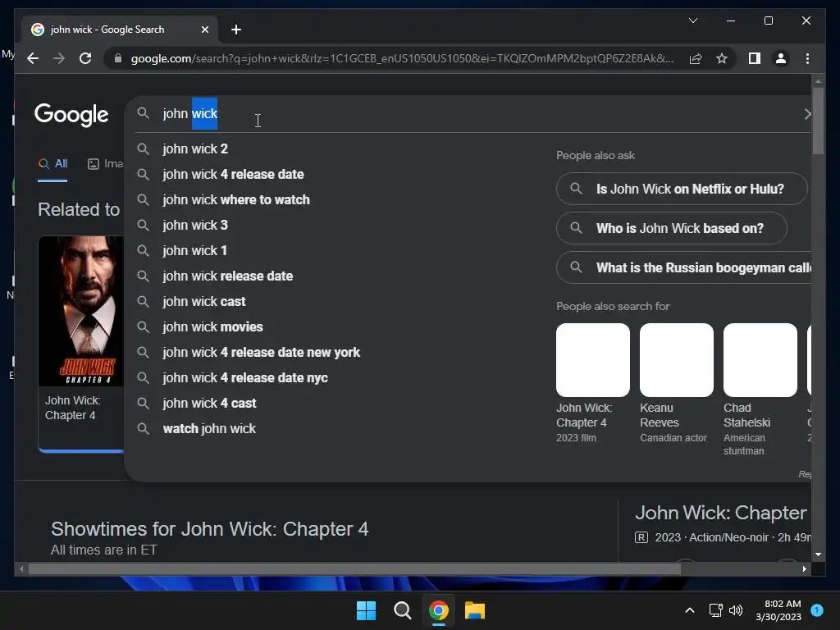
Task: Open the Chrome profile menu
Action: coord(781,58)
